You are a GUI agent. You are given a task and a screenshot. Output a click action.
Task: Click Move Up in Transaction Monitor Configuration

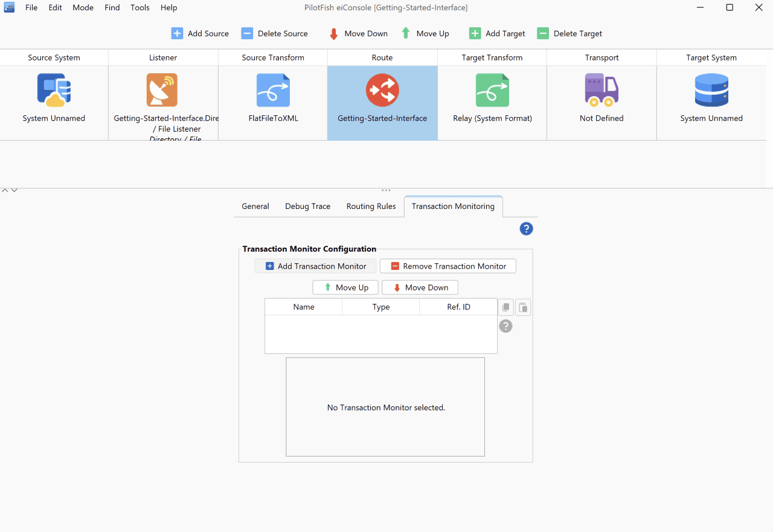[x=345, y=287]
